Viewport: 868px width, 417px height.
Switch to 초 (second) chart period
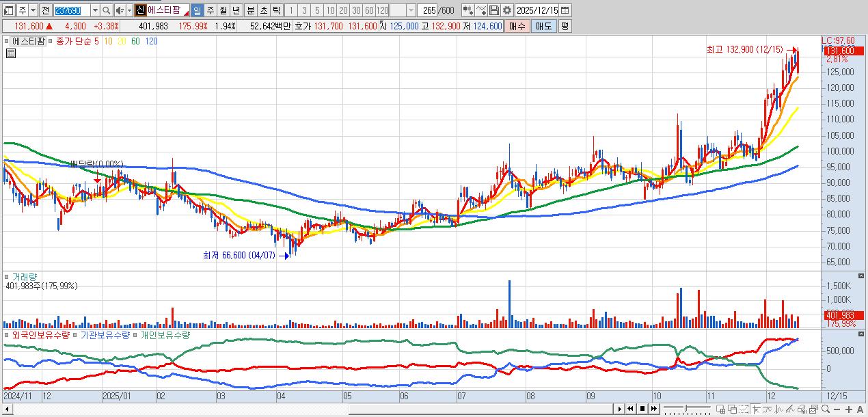pyautogui.click(x=263, y=10)
